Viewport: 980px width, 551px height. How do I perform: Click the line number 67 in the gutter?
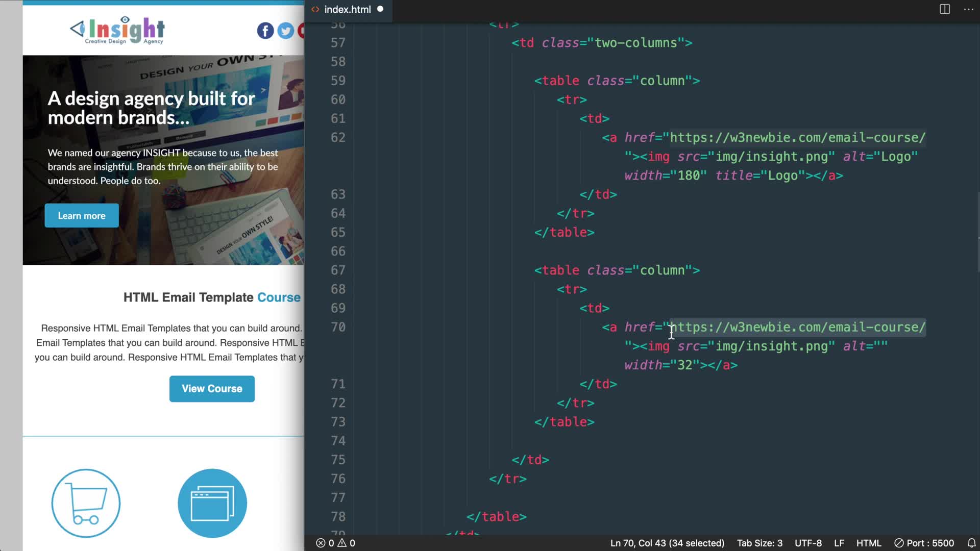coord(338,270)
